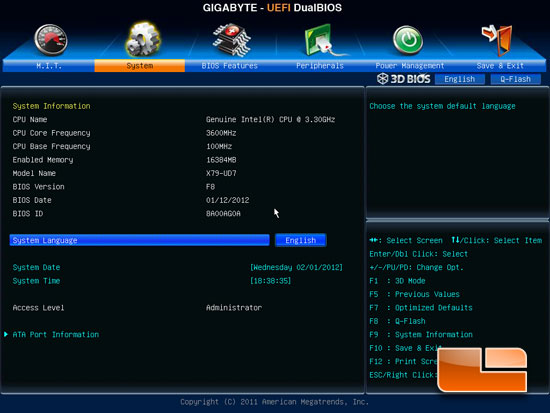Click the F9 : System Information hint
The width and height of the screenshot is (550, 413).
click(421, 334)
